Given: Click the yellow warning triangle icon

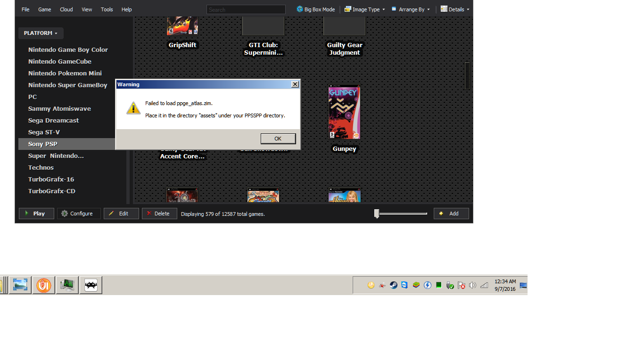Looking at the screenshot, I should click(x=133, y=108).
